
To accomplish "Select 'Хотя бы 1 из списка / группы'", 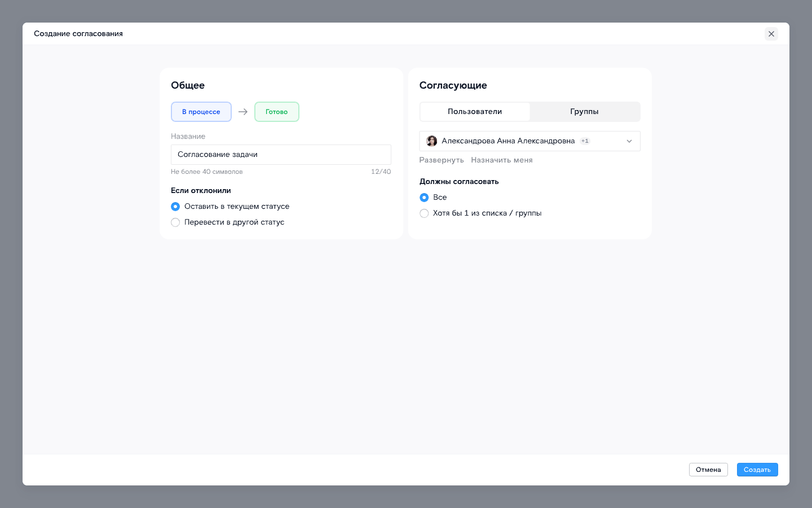I will (x=424, y=213).
